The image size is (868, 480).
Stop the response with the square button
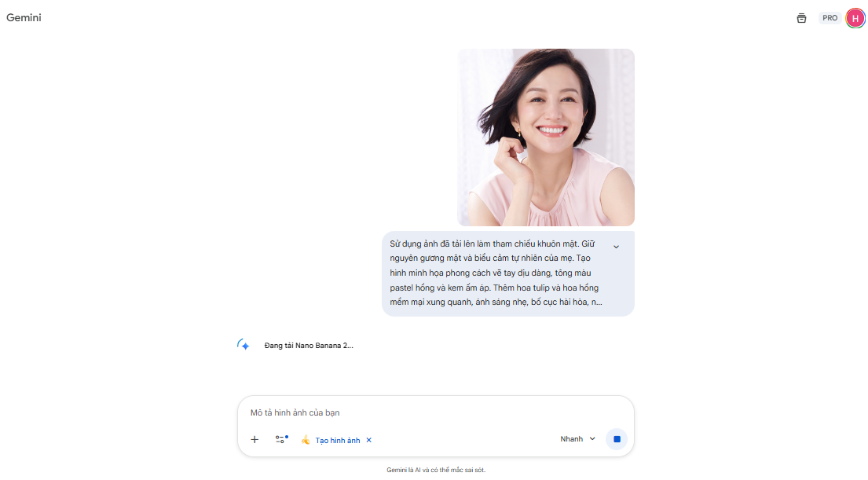pos(617,439)
